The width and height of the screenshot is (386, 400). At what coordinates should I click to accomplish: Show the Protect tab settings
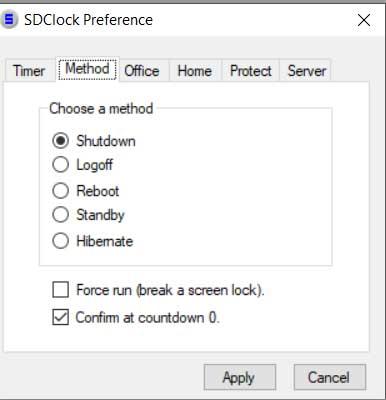251,71
